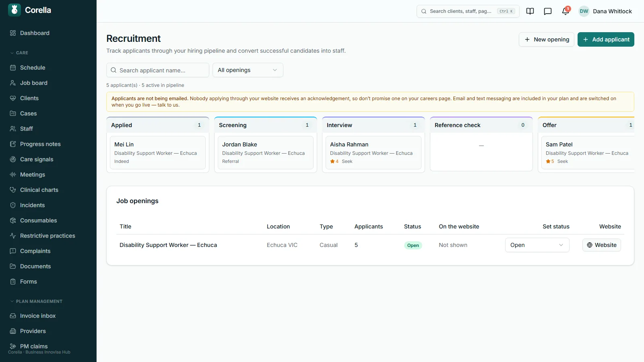Go to Complaints in the sidebar
Viewport: 644px width, 362px height.
pos(48,251)
